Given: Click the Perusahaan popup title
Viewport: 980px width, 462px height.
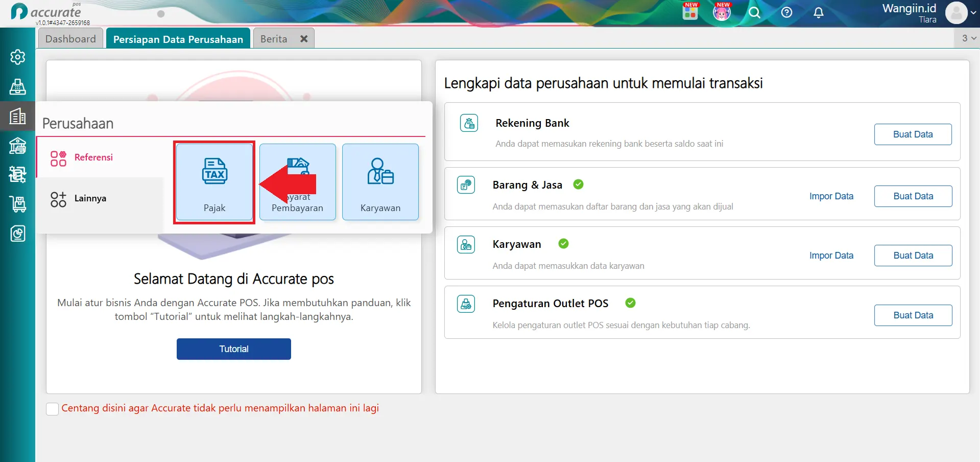Looking at the screenshot, I should (x=78, y=124).
